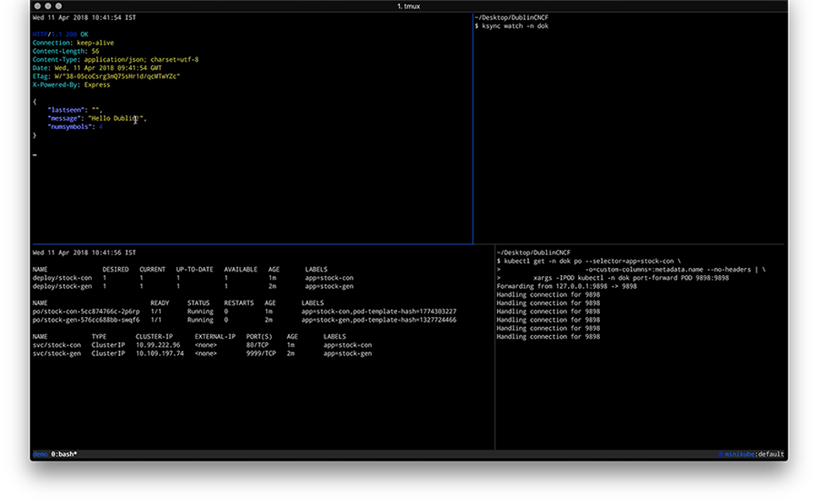
Task: Click the 'Hello Dublin' message value
Action: click(115, 118)
